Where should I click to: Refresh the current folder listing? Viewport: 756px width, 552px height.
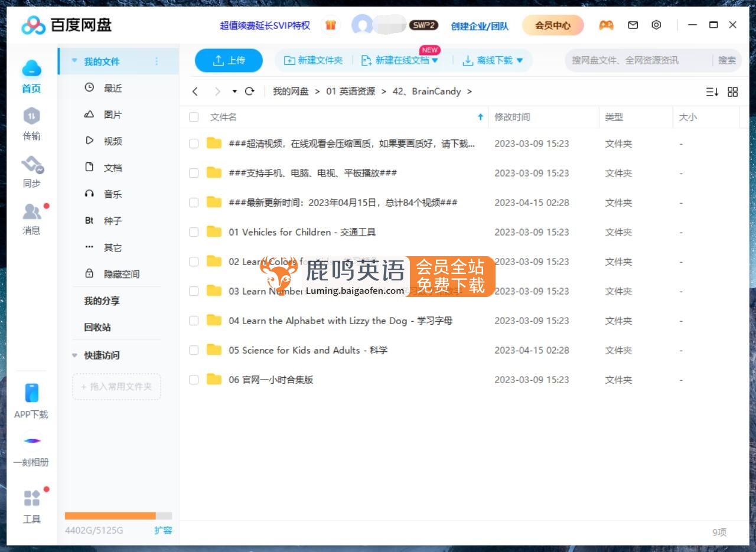pyautogui.click(x=250, y=92)
